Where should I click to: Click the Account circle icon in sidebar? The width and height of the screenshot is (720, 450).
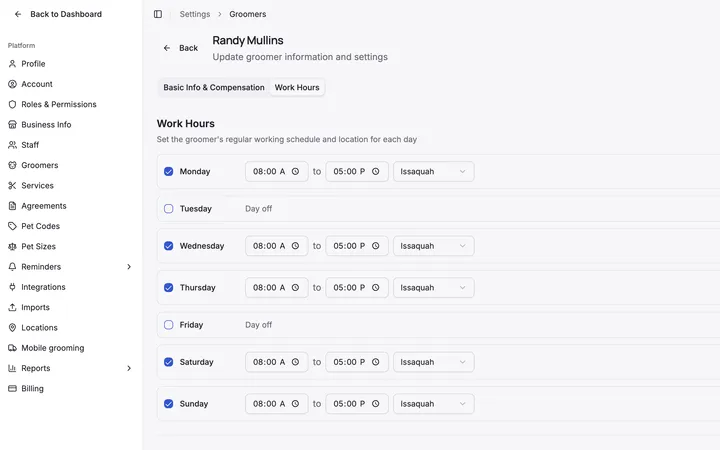[12, 84]
